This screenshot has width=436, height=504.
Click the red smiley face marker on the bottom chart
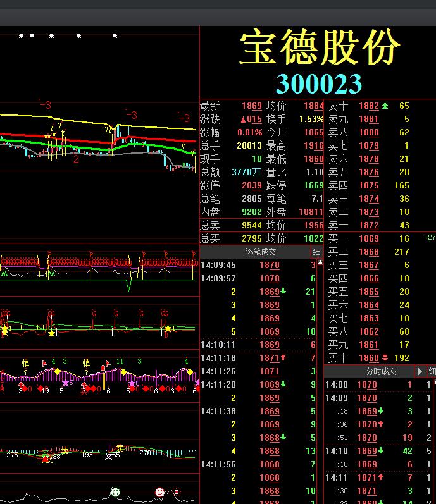(159, 492)
